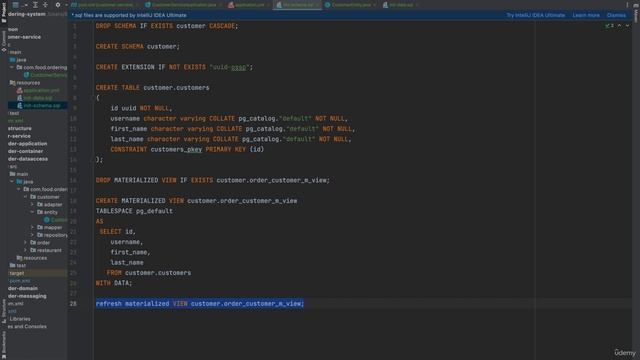Click the CREATE SCHEMA customer statement

coord(138,47)
